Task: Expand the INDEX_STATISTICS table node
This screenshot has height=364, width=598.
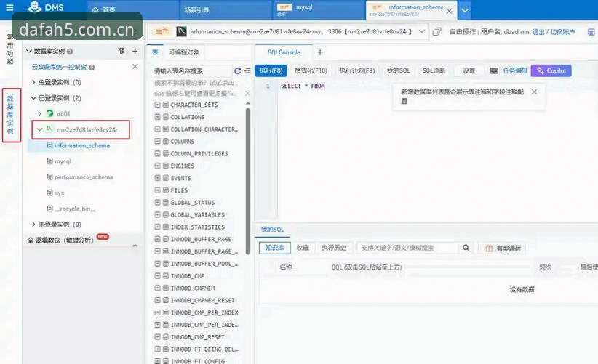Action: click(x=158, y=227)
